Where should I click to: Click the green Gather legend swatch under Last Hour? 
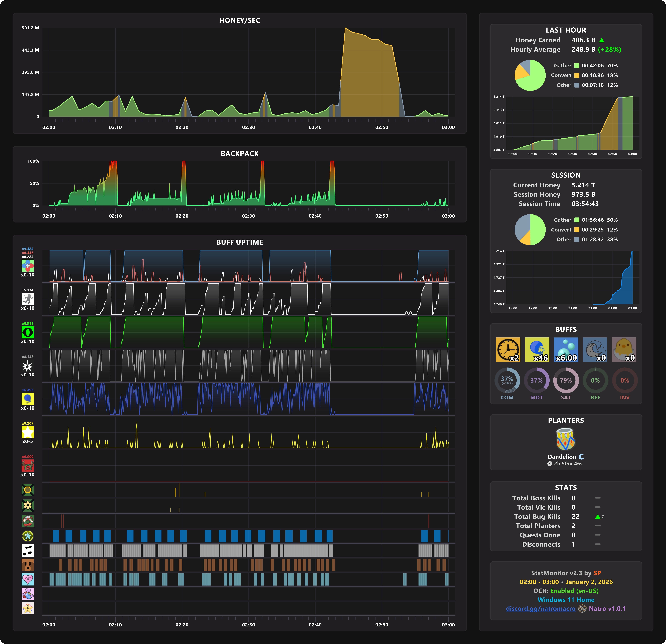[x=577, y=66]
